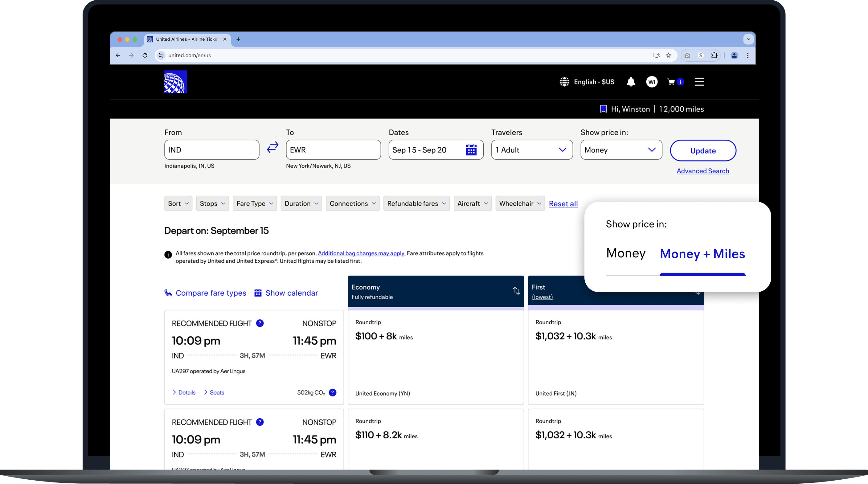Open tab search chevron button

pos(748,39)
